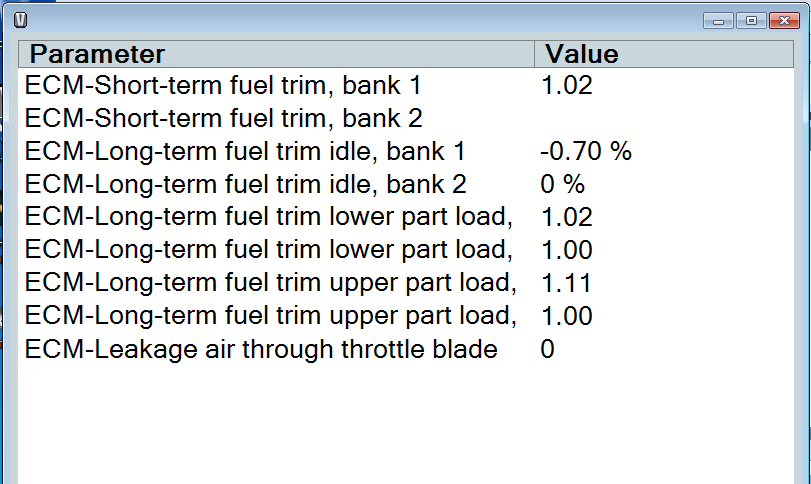Click the Value column header

tap(582, 54)
